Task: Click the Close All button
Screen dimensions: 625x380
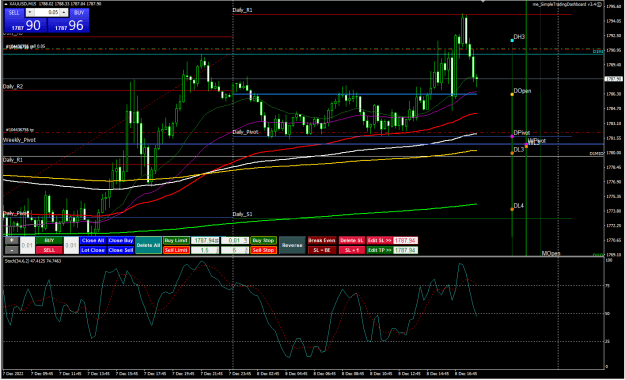Action: point(93,240)
